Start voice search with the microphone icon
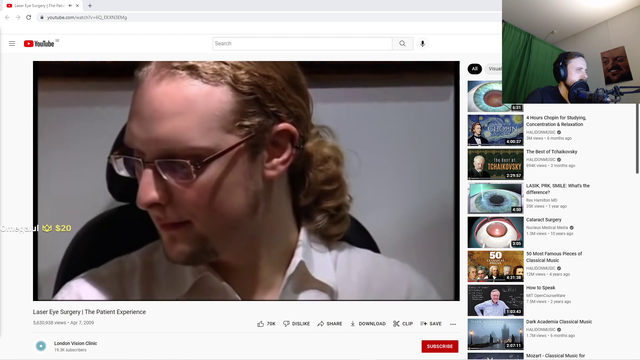 (422, 44)
